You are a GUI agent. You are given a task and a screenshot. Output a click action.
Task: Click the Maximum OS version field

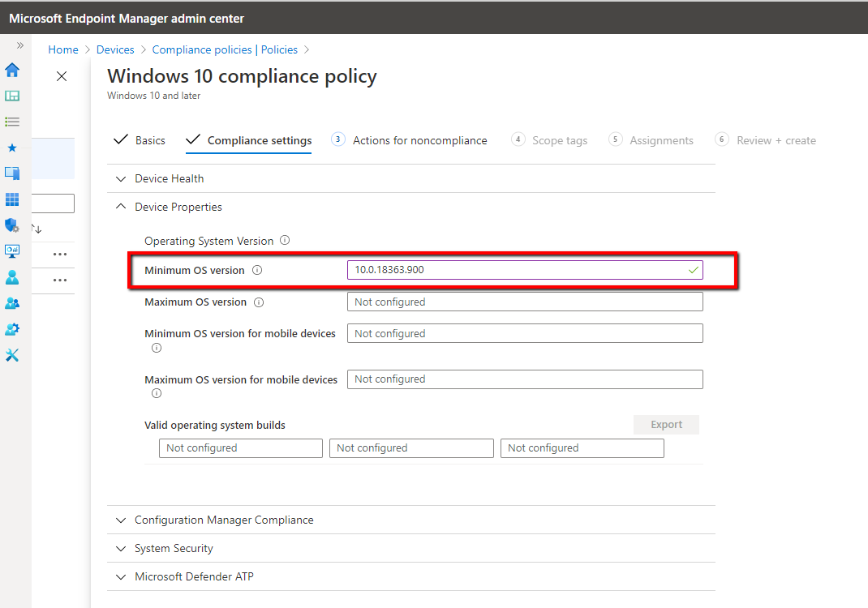pos(525,302)
